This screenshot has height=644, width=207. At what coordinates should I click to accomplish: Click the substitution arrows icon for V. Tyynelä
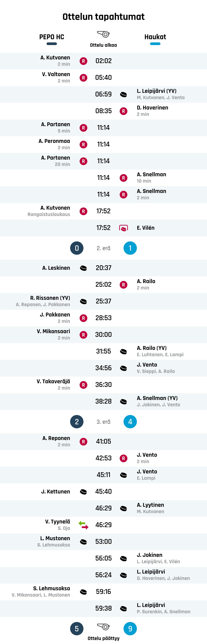[83, 525]
